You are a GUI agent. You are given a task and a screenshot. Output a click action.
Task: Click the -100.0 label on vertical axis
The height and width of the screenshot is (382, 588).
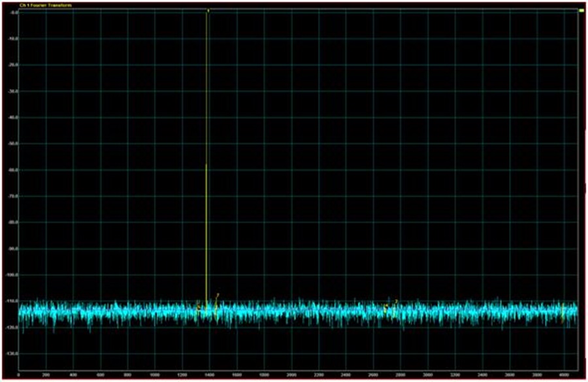click(13, 275)
